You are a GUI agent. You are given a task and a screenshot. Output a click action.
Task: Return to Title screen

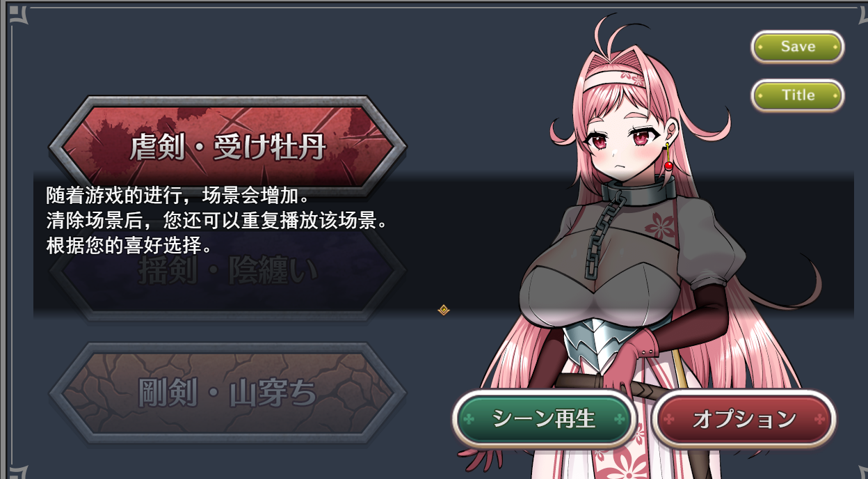798,95
